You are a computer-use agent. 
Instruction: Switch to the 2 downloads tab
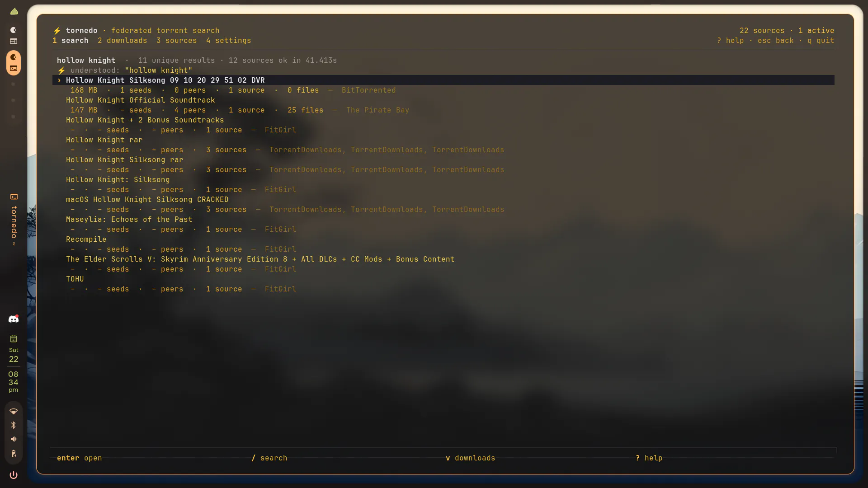point(123,41)
